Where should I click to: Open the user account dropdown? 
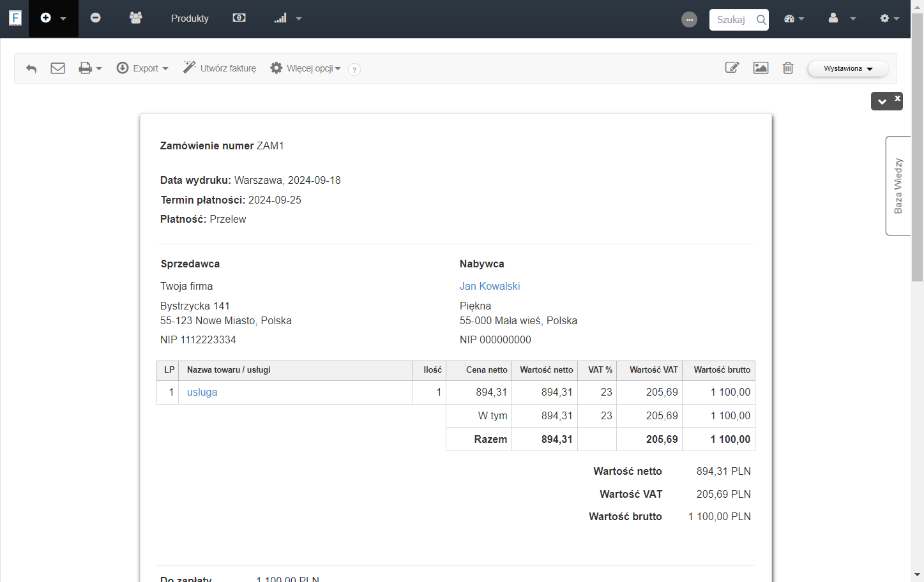pyautogui.click(x=842, y=19)
